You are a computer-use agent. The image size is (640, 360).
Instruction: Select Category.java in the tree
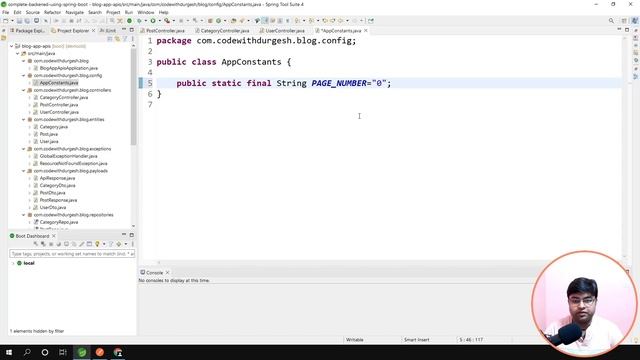click(53, 127)
